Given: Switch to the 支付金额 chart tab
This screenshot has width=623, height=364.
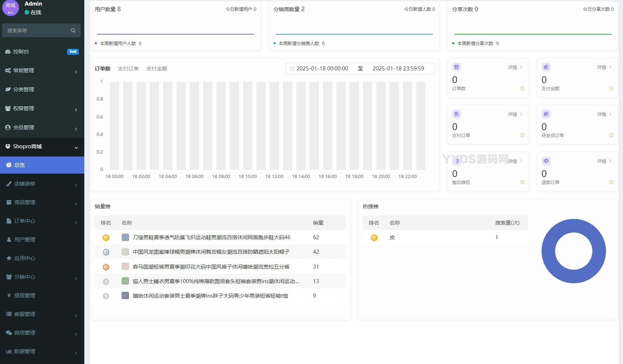Looking at the screenshot, I should pos(157,69).
